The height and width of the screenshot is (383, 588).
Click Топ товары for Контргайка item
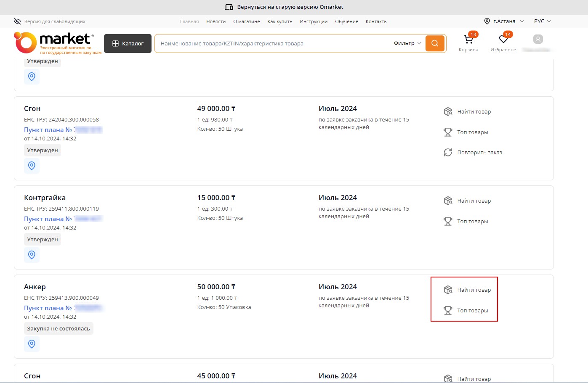(x=472, y=222)
